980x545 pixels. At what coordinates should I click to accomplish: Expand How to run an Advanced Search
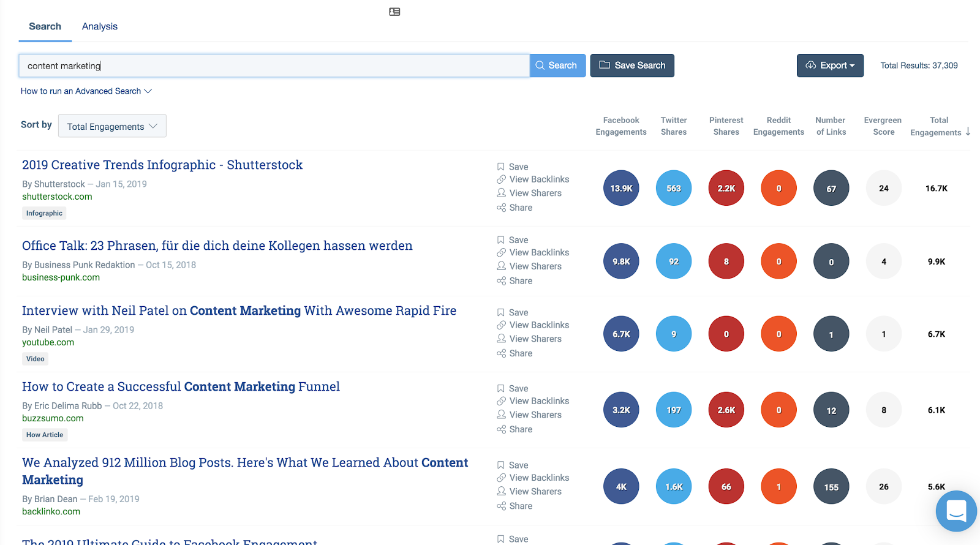[86, 91]
